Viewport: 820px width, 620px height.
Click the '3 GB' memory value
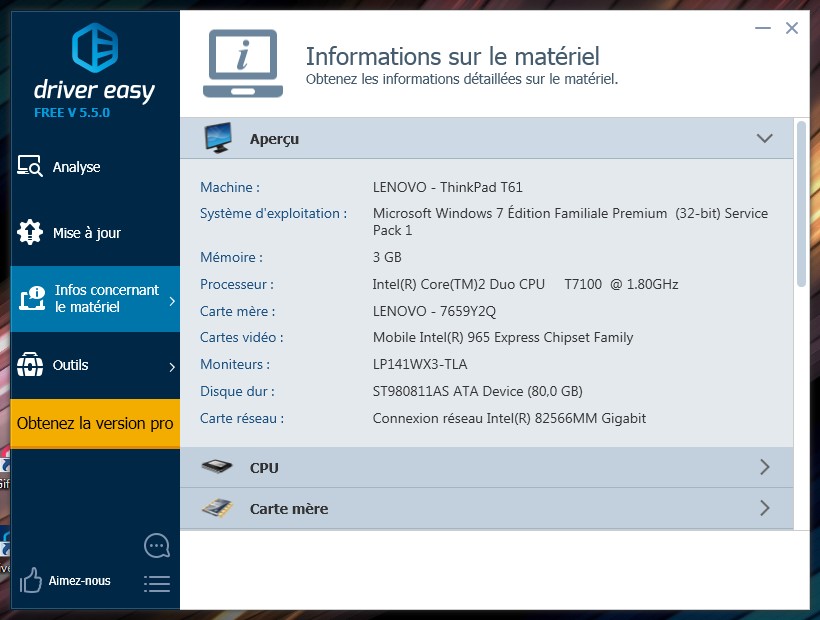(x=387, y=257)
